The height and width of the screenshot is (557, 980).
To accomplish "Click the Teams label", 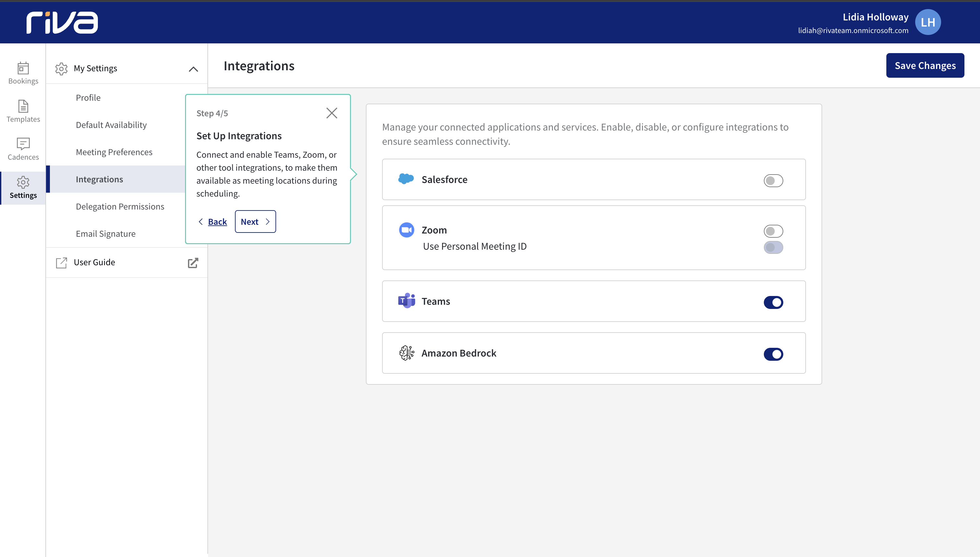I will click(x=436, y=301).
